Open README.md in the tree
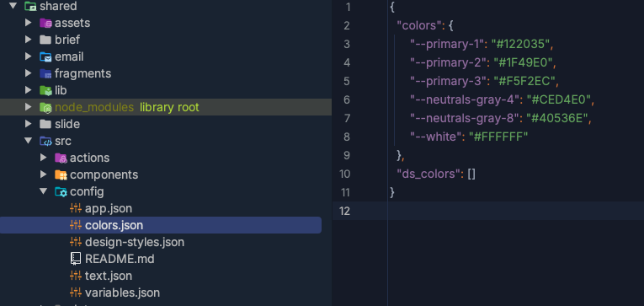The image size is (644, 306). coord(120,259)
